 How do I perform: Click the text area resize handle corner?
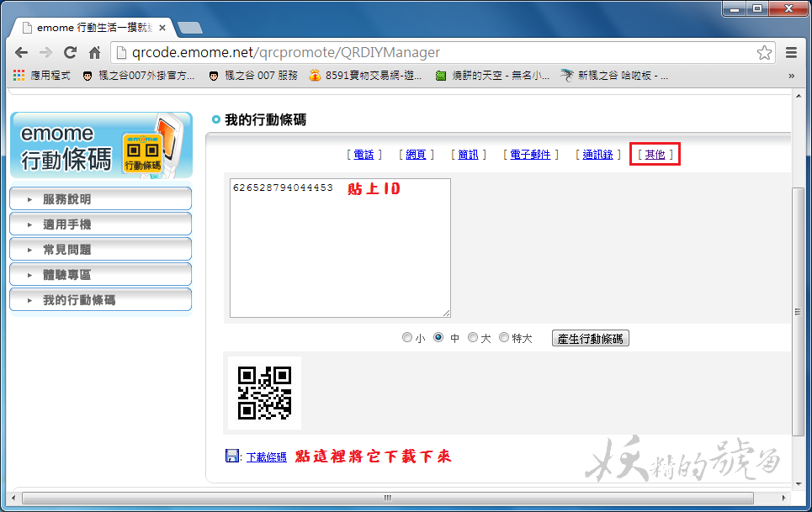447,314
